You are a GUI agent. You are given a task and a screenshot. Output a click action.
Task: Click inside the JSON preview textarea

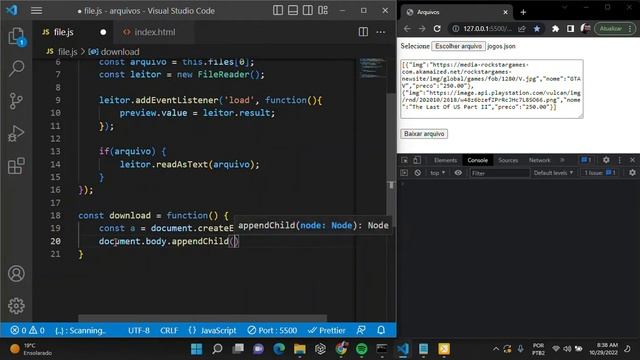pyautogui.click(x=492, y=89)
